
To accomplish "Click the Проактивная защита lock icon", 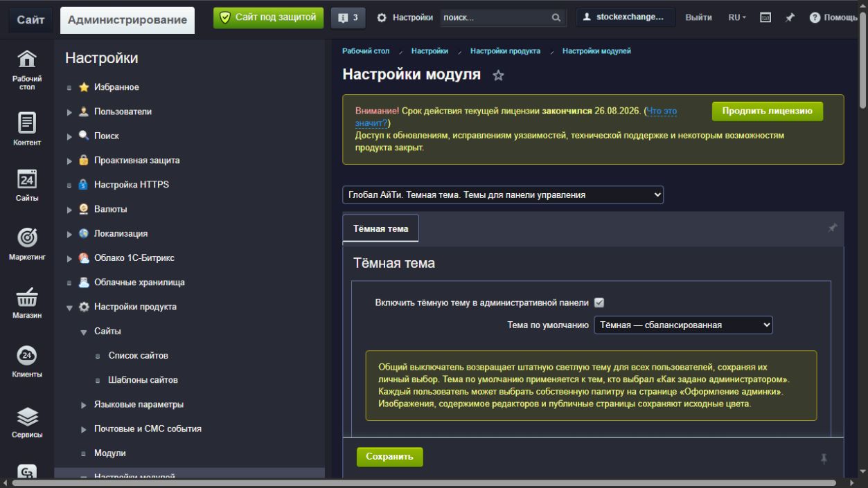I will pos(84,160).
